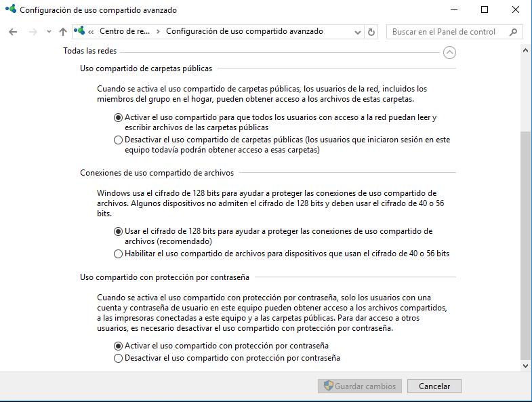Select 40 or 56 bit encryption option
The image size is (532, 402).
(118, 254)
